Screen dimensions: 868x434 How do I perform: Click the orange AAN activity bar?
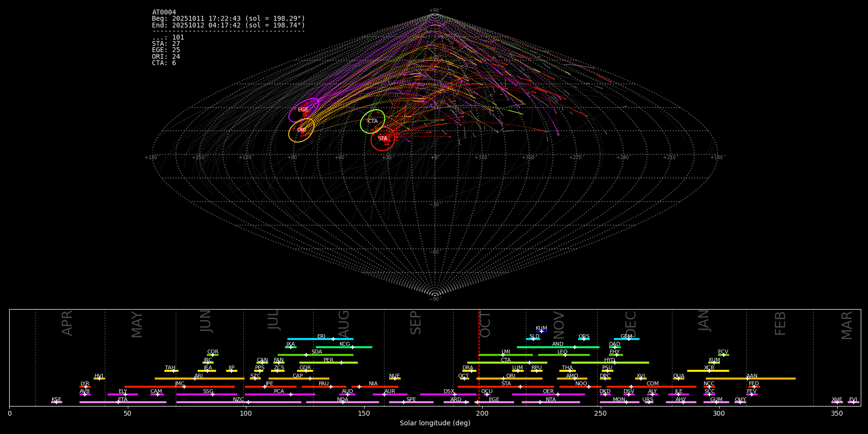tap(772, 379)
